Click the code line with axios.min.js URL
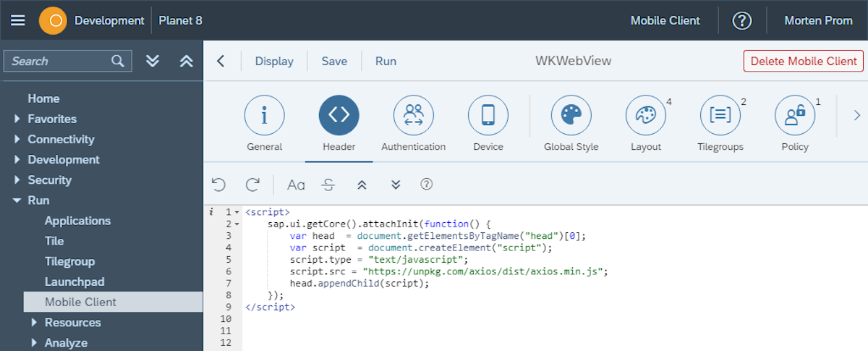 point(448,271)
